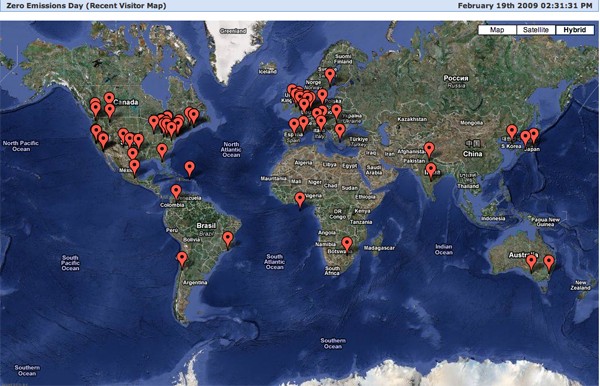Click the North Atlantic Ocean label
This screenshot has width=600, height=386.
231,150
